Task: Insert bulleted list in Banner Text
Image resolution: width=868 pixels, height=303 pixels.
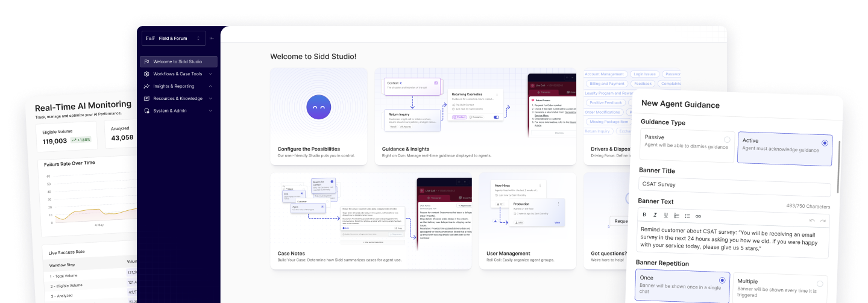Action: point(687,216)
